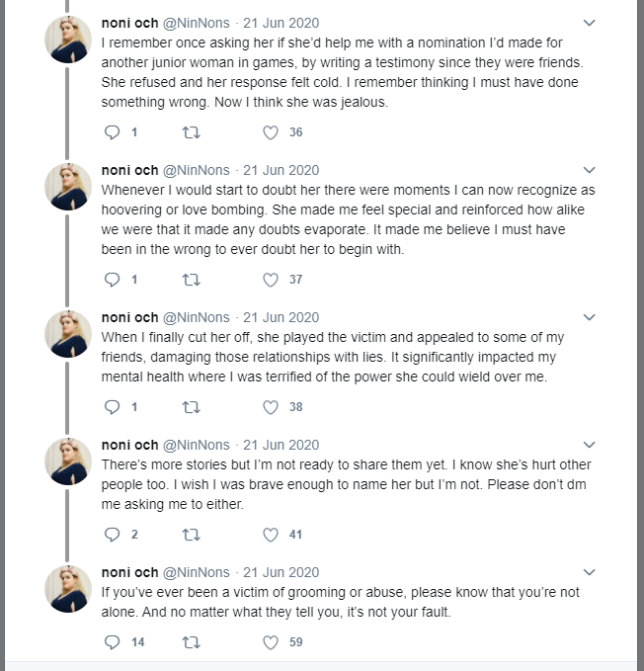Image resolution: width=644 pixels, height=671 pixels.
Task: Like the tweet with 37 likes
Action: point(271,280)
